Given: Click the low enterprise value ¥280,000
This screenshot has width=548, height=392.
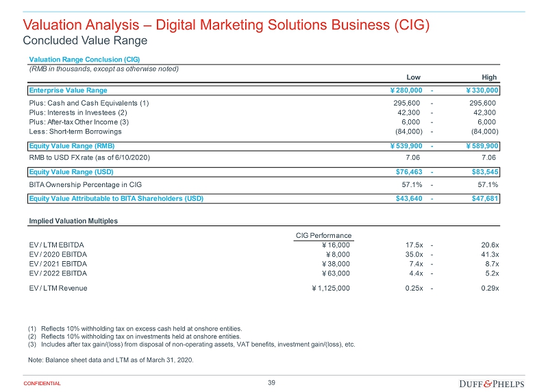Looking at the screenshot, I should (x=406, y=90).
